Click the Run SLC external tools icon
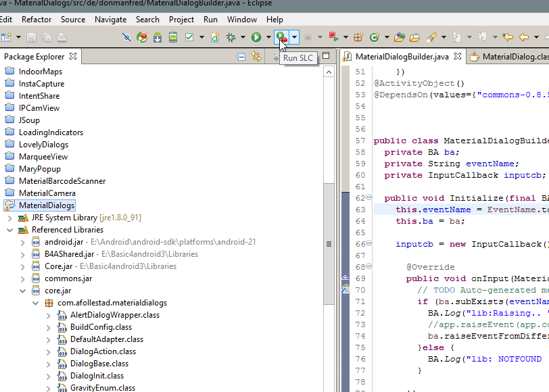The image size is (549, 392). [x=281, y=37]
